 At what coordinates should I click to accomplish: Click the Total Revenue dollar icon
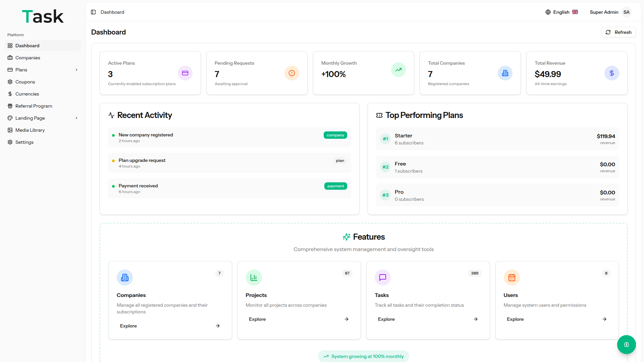tap(612, 73)
